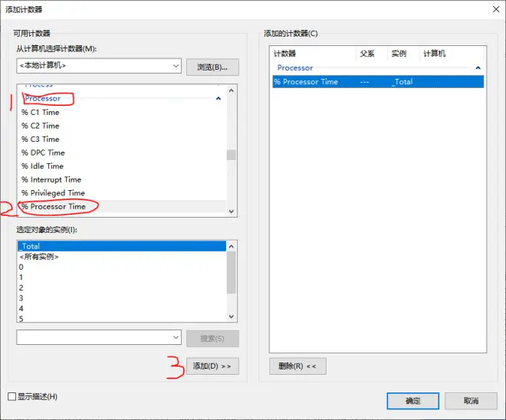Select the % DPC Time counter

pos(43,153)
